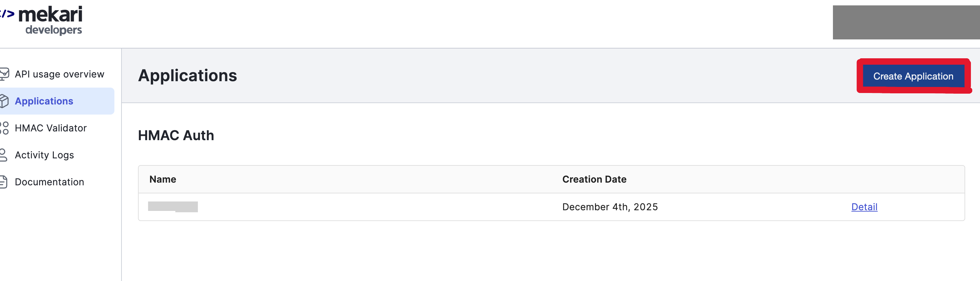Click the Applications cube icon in sidebar
This screenshot has width=980, height=281.
click(x=4, y=101)
